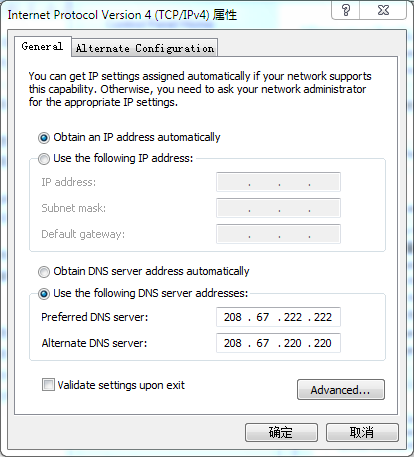Viewport: 414px width, 457px height.
Task: Click the disabled Default gateway field
Action: coord(278,234)
